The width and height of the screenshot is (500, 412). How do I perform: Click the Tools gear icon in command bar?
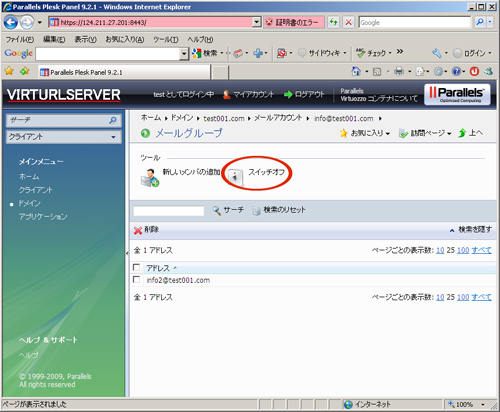pyautogui.click(x=439, y=71)
